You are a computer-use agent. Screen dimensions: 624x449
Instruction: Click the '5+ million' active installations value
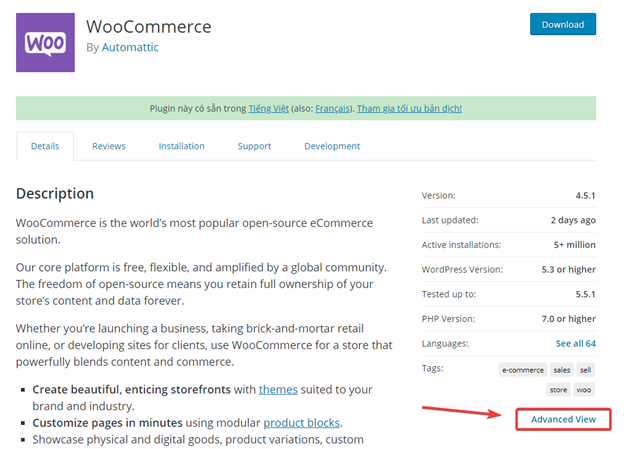click(575, 245)
